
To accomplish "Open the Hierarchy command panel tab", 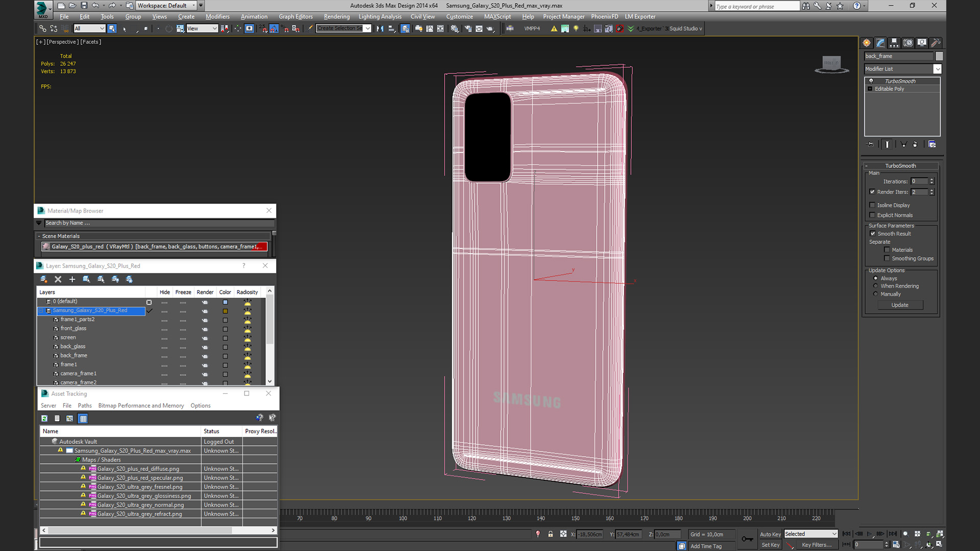I will pos(894,43).
